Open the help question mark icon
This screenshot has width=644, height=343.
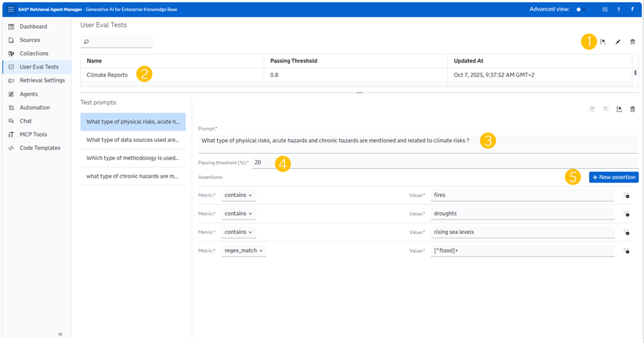[x=619, y=10]
